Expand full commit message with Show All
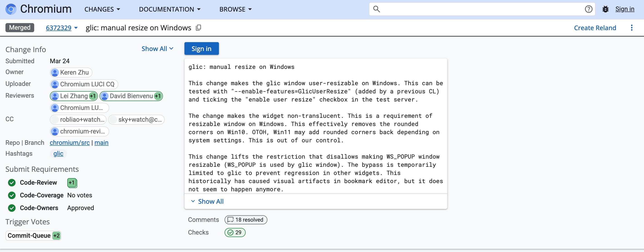Image resolution: width=644 pixels, height=252 pixels. coord(207,201)
